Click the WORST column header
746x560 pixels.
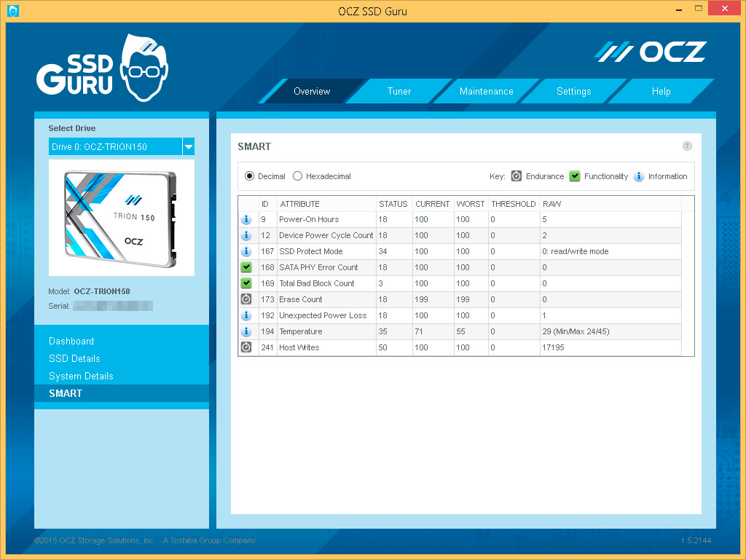470,204
